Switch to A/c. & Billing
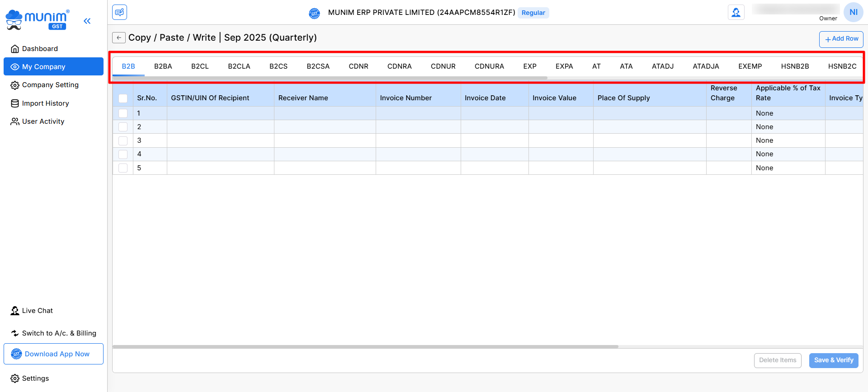The image size is (868, 392). click(x=59, y=333)
